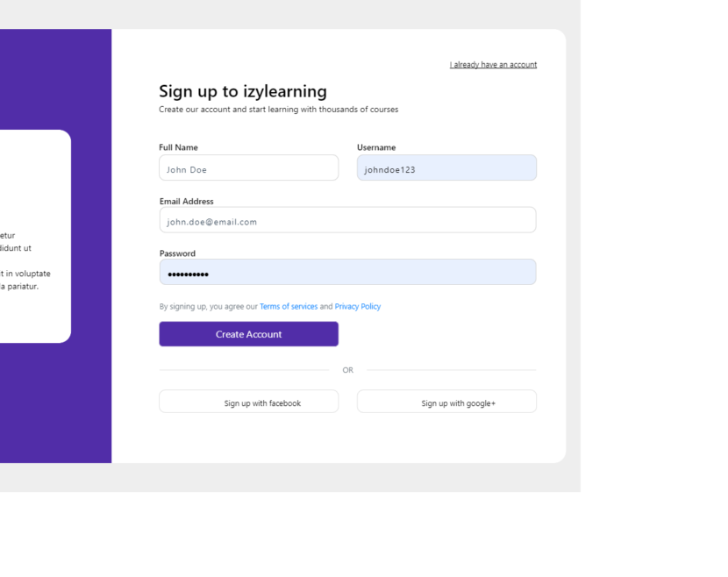728x577 pixels.
Task: Click the white card in purple sidebar
Action: [x=35, y=236]
